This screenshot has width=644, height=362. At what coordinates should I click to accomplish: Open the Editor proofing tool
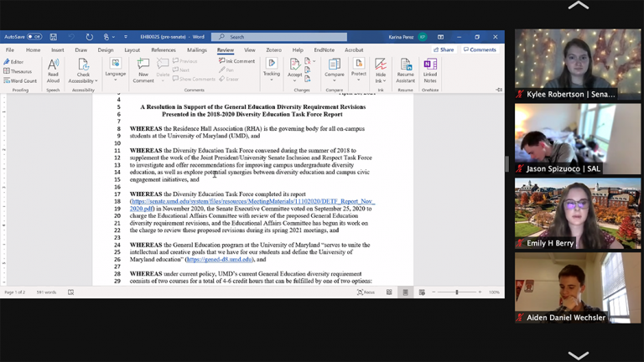[14, 62]
